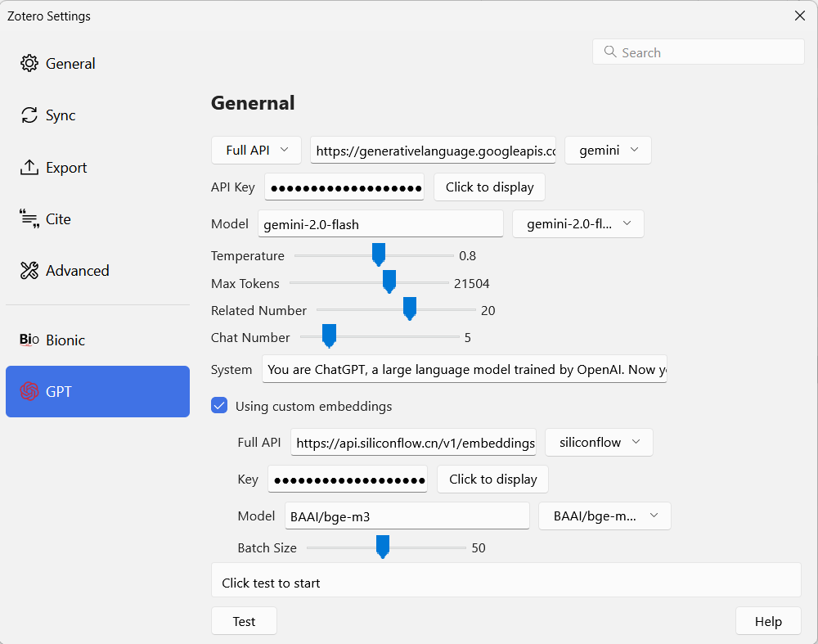Click the System prompt text field

(464, 369)
